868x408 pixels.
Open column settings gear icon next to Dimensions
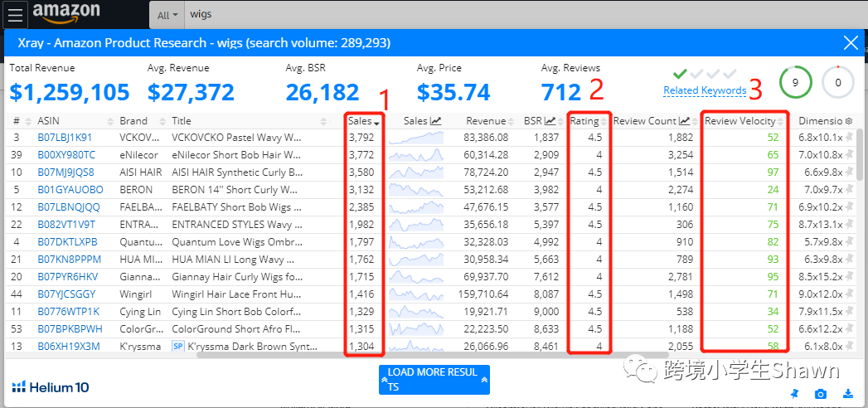(x=848, y=121)
